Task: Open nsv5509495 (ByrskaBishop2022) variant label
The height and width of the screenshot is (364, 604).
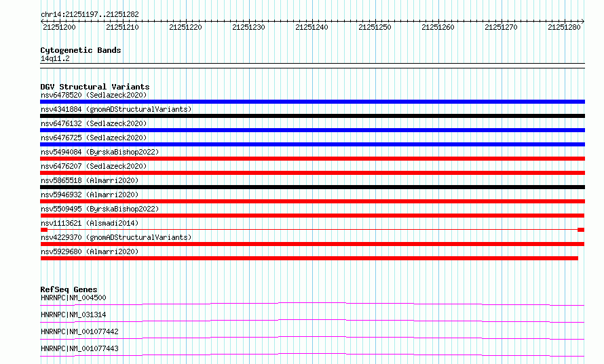Action: pos(100,209)
